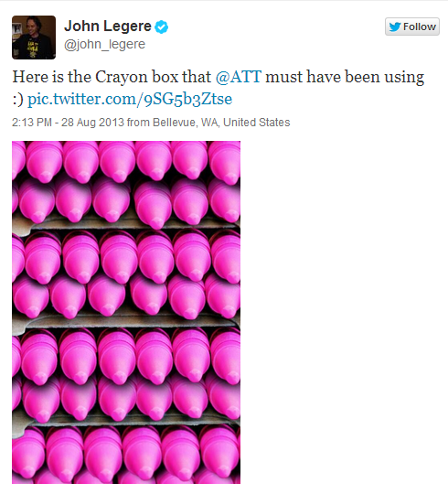The height and width of the screenshot is (494, 448).
Task: Click the words 'must have been using'
Action: click(x=345, y=77)
